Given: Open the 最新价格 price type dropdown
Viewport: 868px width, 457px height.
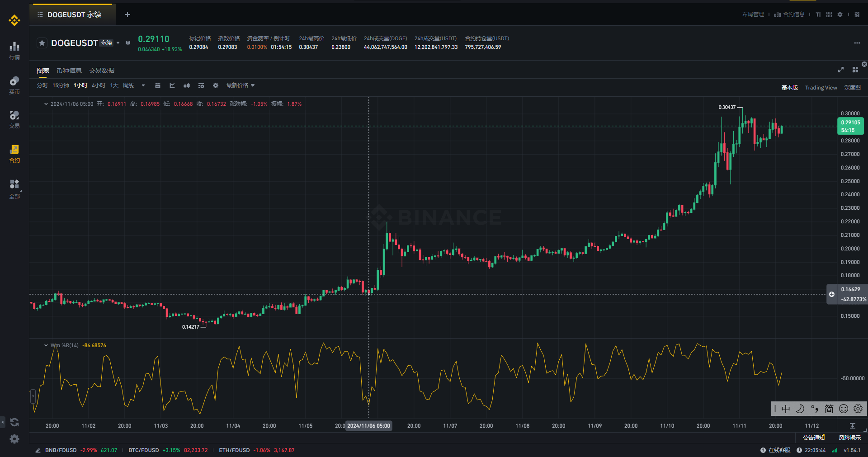Looking at the screenshot, I should point(241,85).
